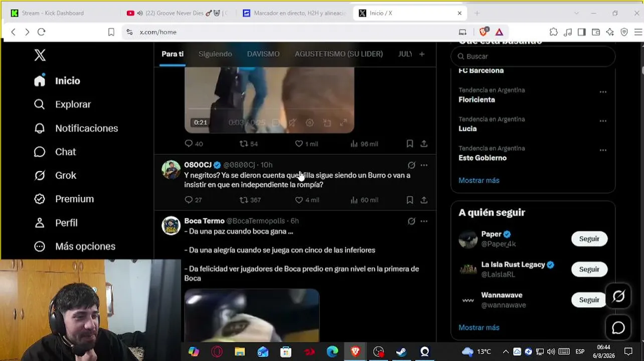Image resolution: width=644 pixels, height=361 pixels.
Task: Open more options for the Lucia trend
Action: point(603,121)
